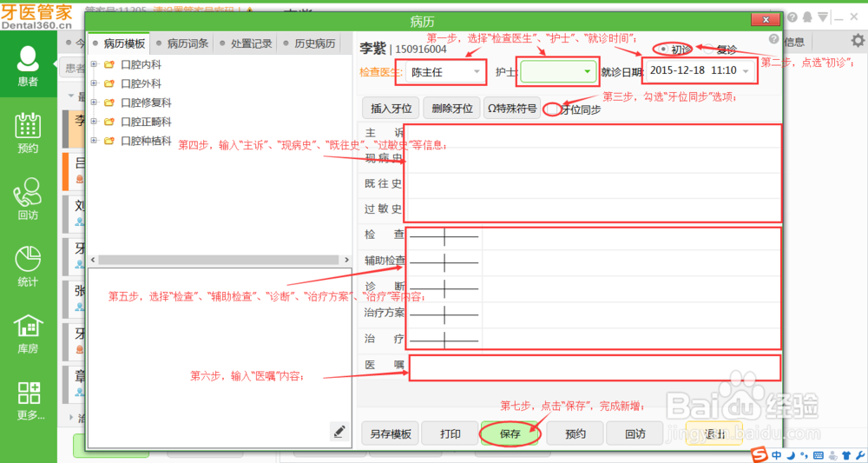Click the Ω特殊符号 button
This screenshot has height=463, width=868.
click(x=512, y=108)
